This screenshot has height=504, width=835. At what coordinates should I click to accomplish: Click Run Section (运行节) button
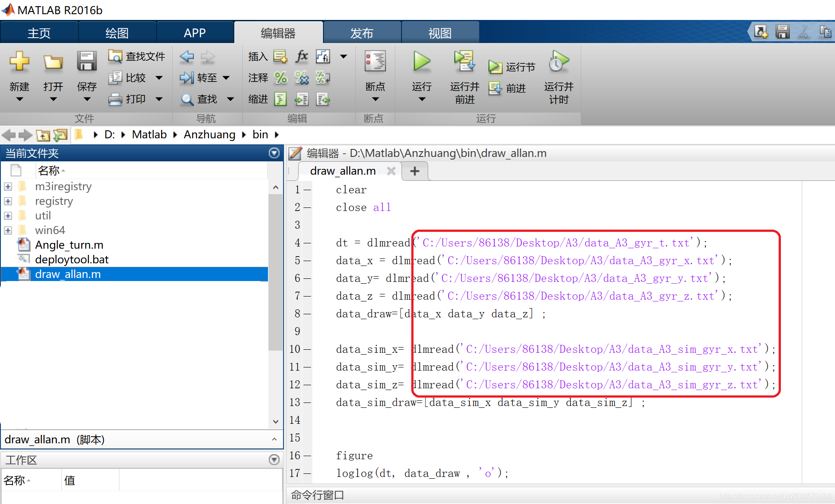tap(512, 67)
